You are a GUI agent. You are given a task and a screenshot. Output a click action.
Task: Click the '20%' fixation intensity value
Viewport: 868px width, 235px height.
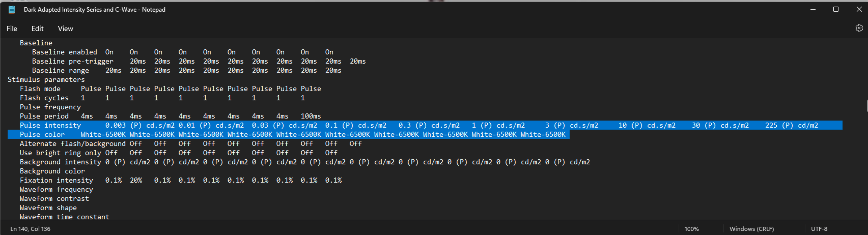[x=136, y=180]
